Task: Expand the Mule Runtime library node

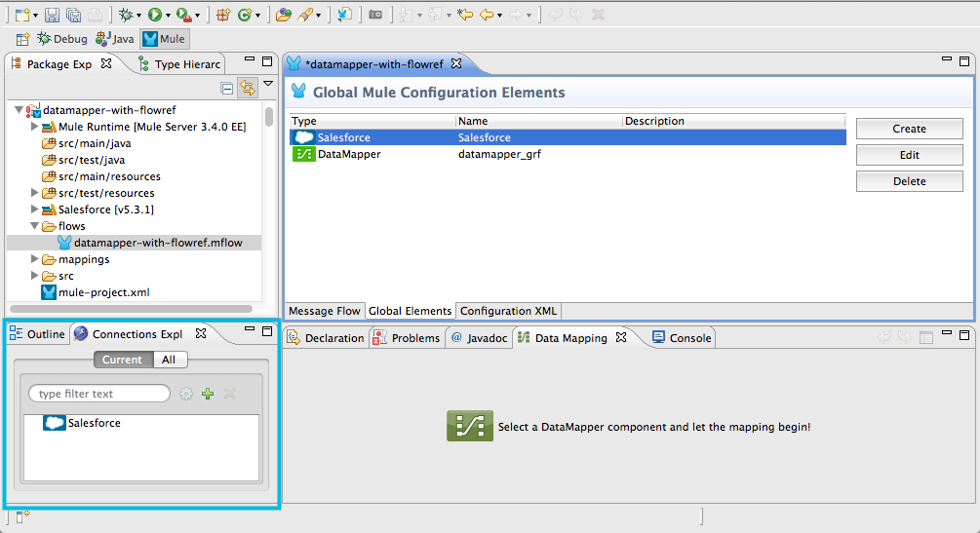Action: (x=35, y=127)
